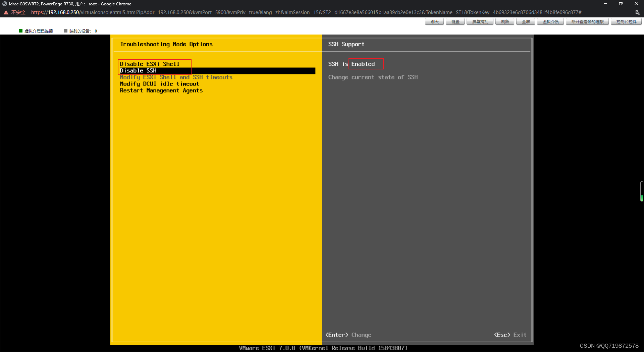Open the 聊天 chat button

[x=434, y=22]
